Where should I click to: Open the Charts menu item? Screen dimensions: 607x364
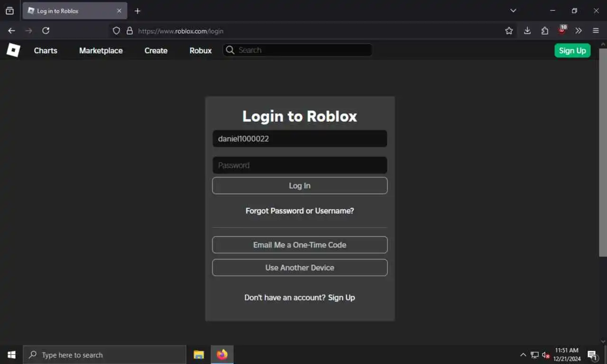click(46, 50)
